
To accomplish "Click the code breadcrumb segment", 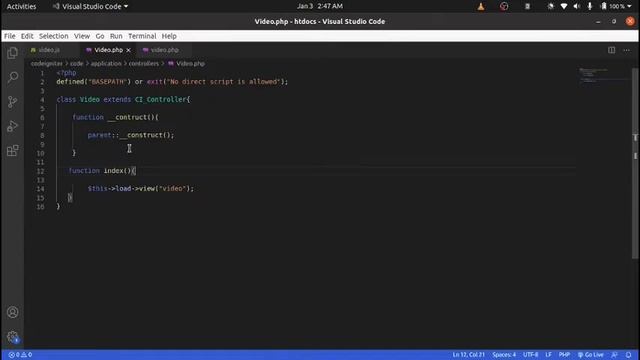I will point(76,64).
